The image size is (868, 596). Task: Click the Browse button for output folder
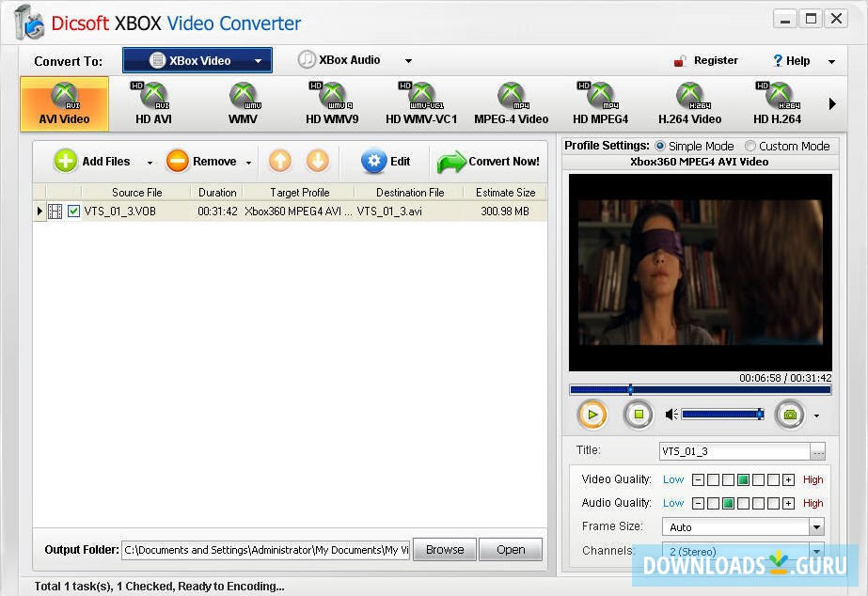point(443,549)
